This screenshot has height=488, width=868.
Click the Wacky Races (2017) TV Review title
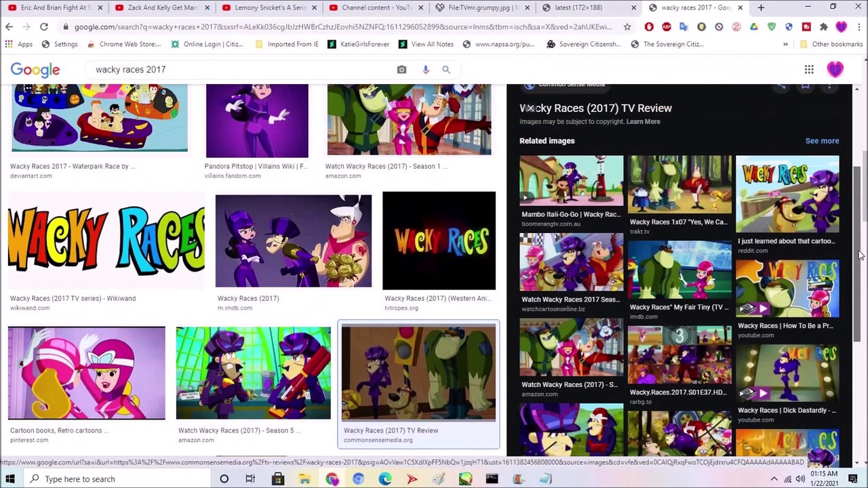click(x=595, y=108)
